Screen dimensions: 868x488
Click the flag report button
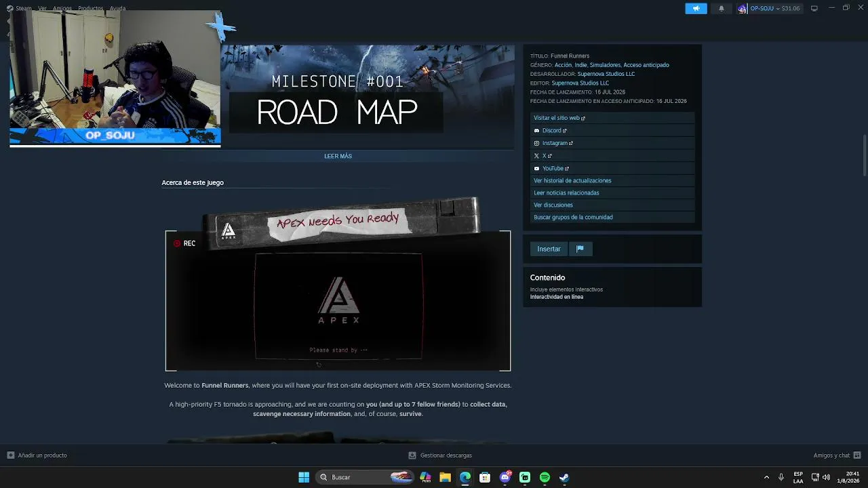click(580, 249)
